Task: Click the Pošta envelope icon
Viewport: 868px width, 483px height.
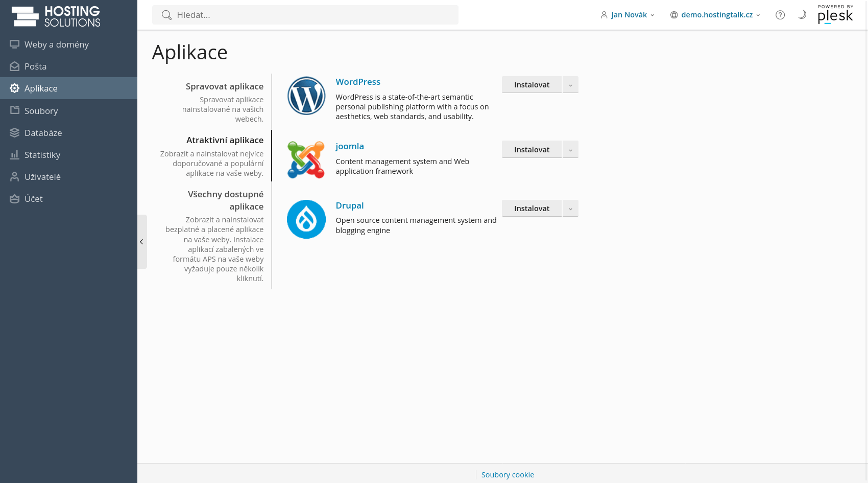Action: (x=14, y=66)
